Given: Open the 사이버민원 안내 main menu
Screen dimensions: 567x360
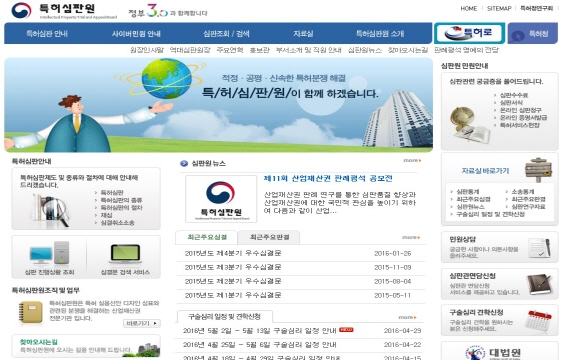Looking at the screenshot, I should coord(136,34).
